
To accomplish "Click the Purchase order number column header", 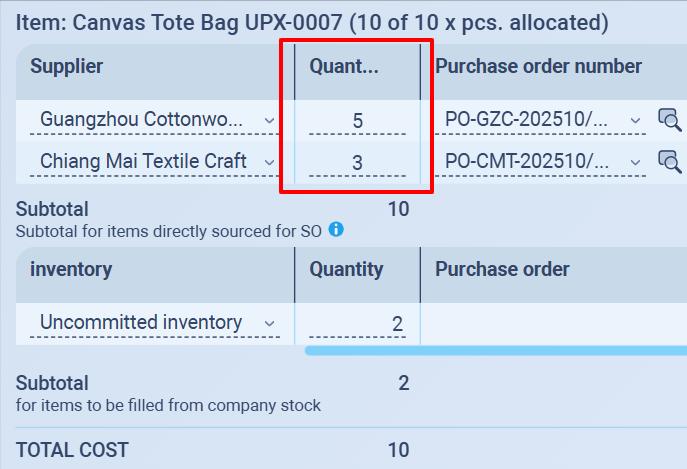I will point(538,67).
